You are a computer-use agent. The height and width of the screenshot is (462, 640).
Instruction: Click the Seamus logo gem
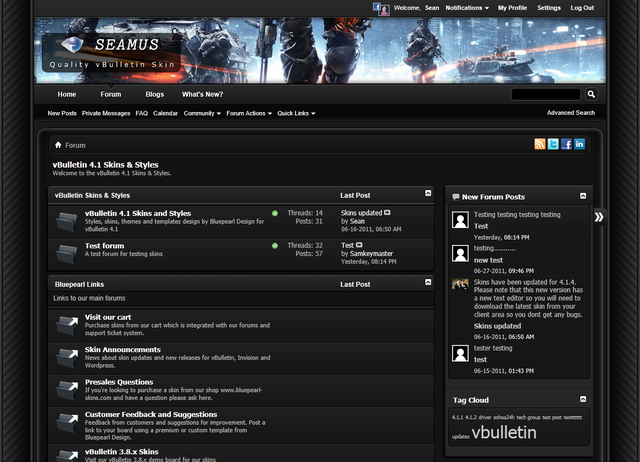tap(72, 44)
